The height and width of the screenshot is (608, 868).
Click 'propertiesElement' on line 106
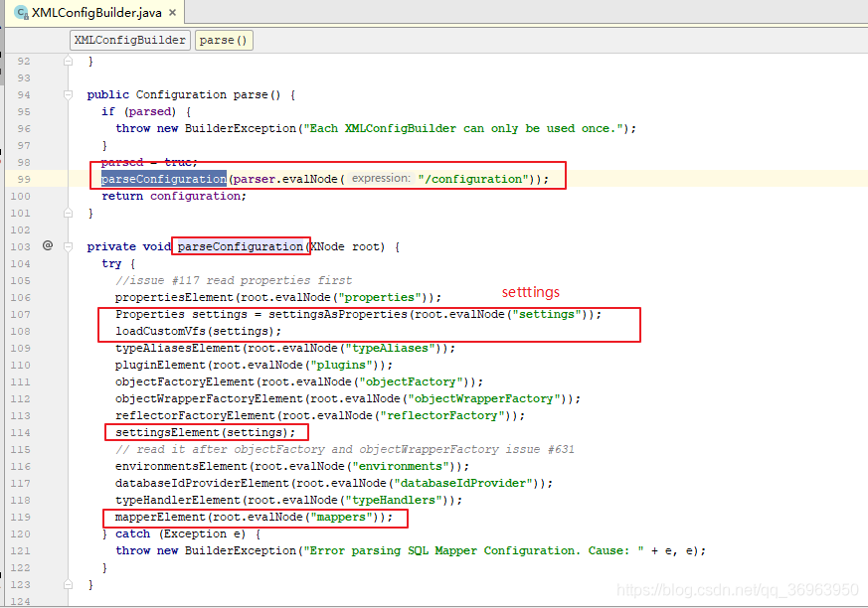[x=174, y=297]
